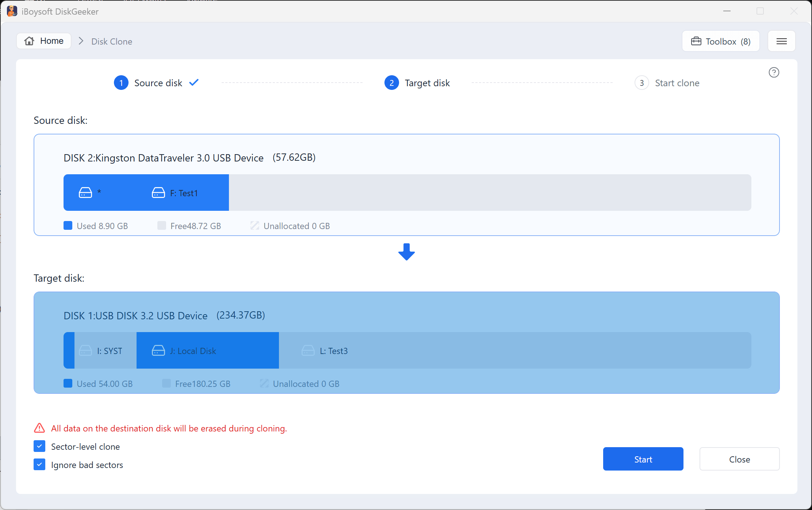812x510 pixels.
Task: Select the J: Local Disk partition label
Action: click(193, 351)
